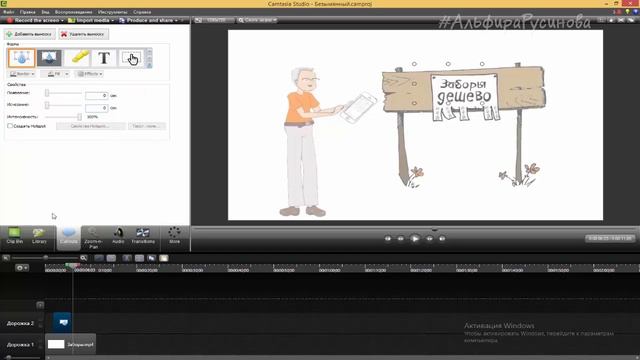Click the add track plus button
Viewport: 640px width, 360px height.
40,305
